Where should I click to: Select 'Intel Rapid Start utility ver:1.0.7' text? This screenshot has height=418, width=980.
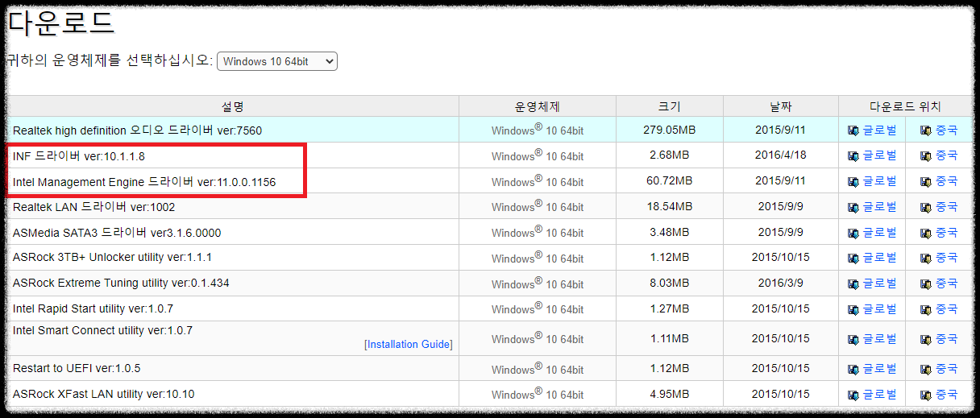click(x=93, y=309)
